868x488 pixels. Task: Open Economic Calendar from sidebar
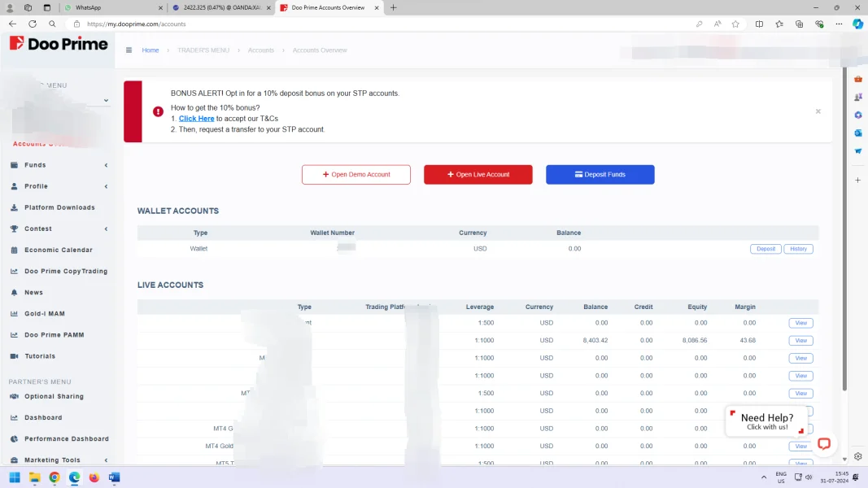click(x=58, y=250)
